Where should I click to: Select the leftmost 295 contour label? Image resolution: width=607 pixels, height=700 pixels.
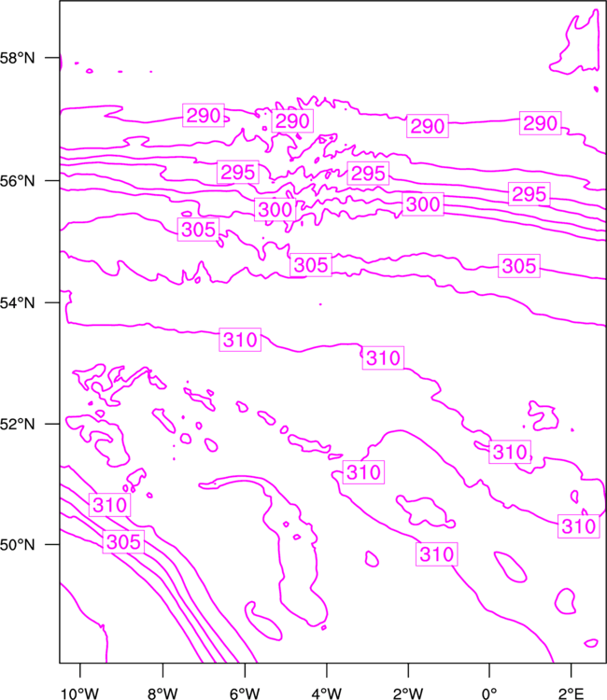pyautogui.click(x=238, y=173)
